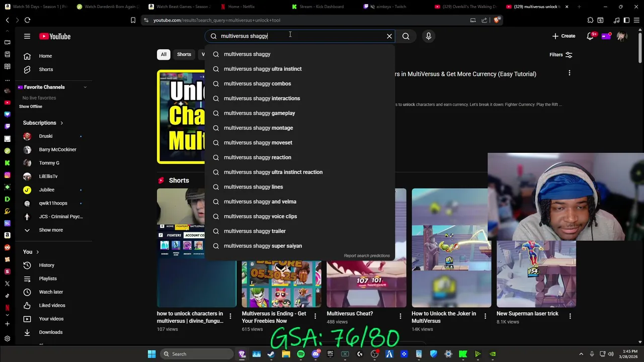Open the Filters options
The width and height of the screenshot is (644, 362).
pos(561,55)
